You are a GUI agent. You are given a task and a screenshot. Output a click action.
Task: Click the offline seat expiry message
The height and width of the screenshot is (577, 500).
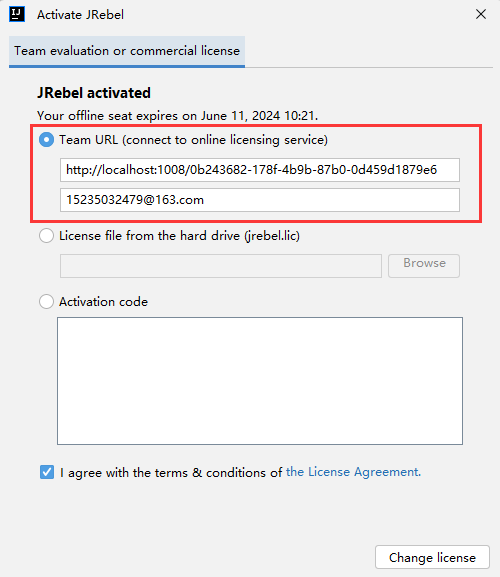click(177, 116)
